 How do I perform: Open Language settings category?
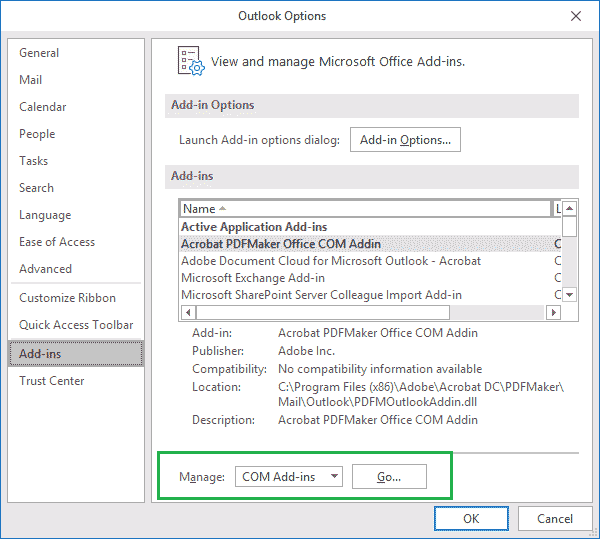[76, 215]
